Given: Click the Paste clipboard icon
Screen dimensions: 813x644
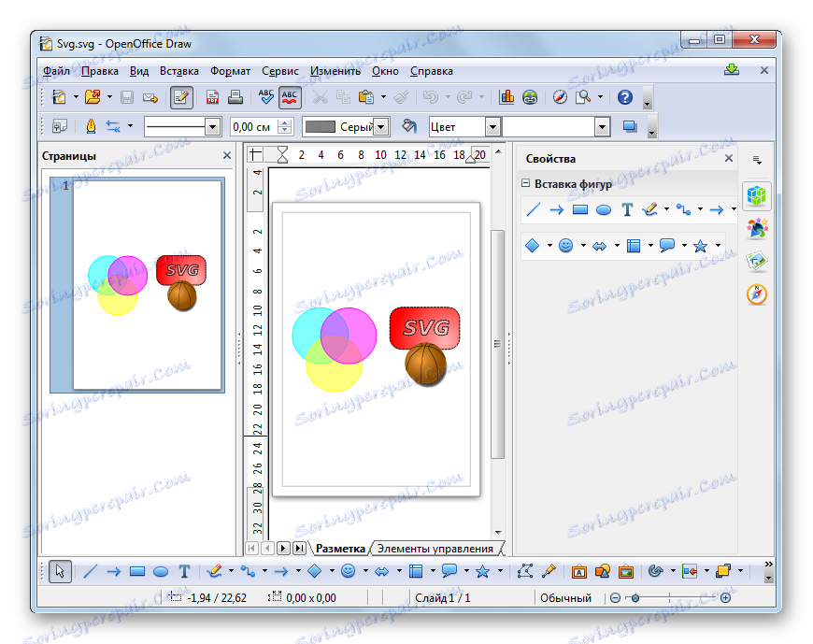Looking at the screenshot, I should click(366, 97).
